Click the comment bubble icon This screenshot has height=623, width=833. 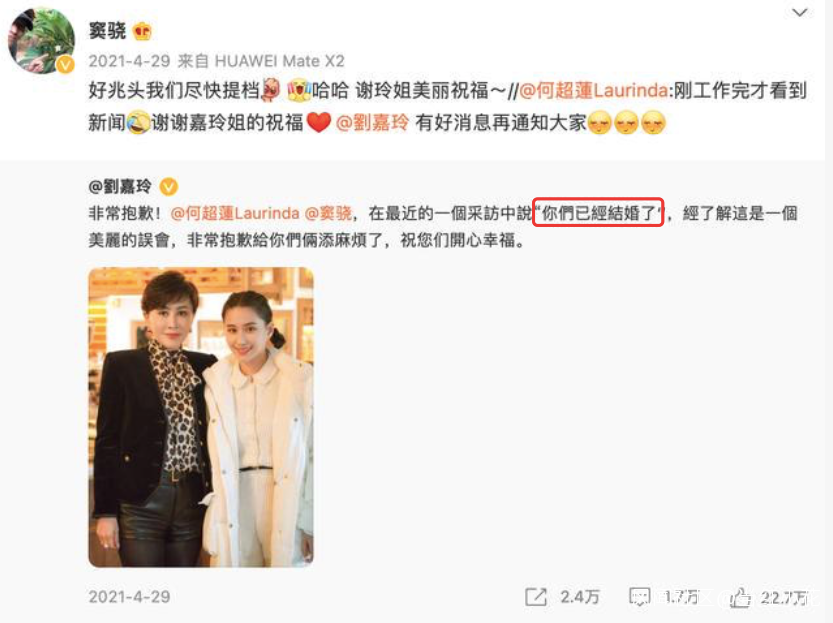[x=639, y=597]
